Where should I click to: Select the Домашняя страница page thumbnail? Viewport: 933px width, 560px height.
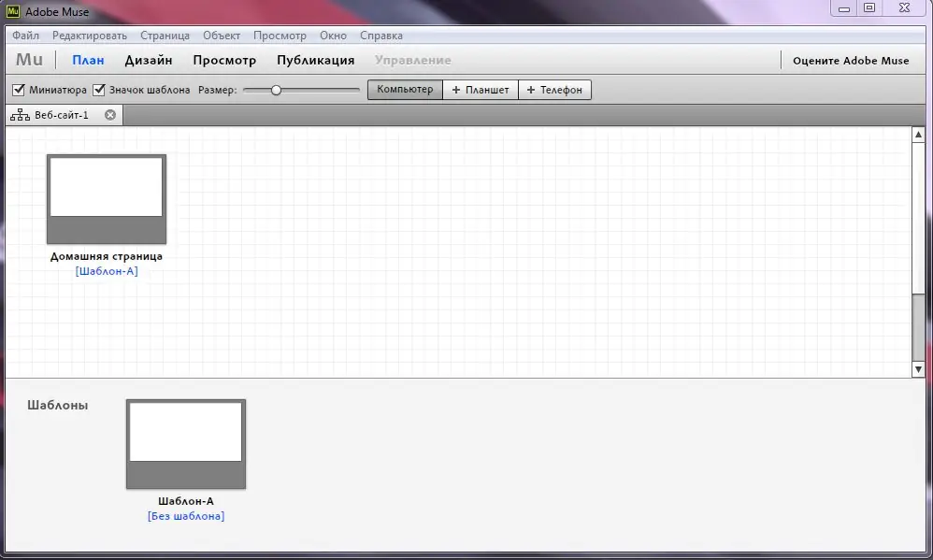pyautogui.click(x=107, y=199)
